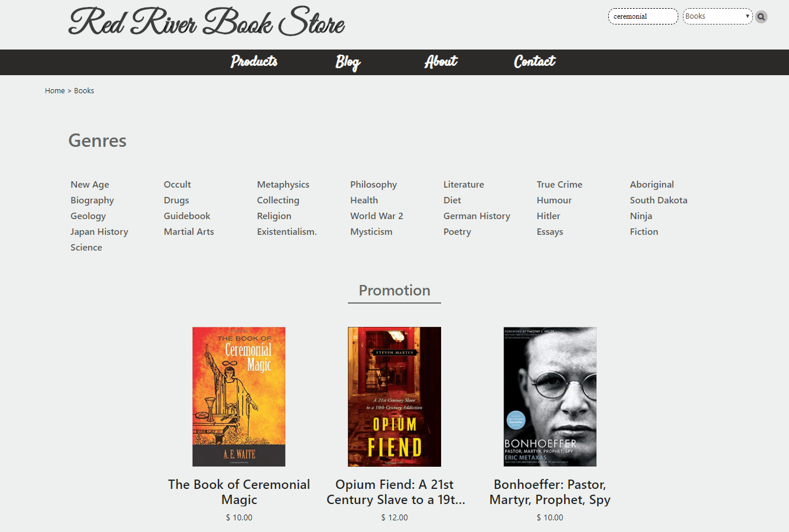Open the World War 2 genre
Viewport: 789px width, 532px height.
376,216
